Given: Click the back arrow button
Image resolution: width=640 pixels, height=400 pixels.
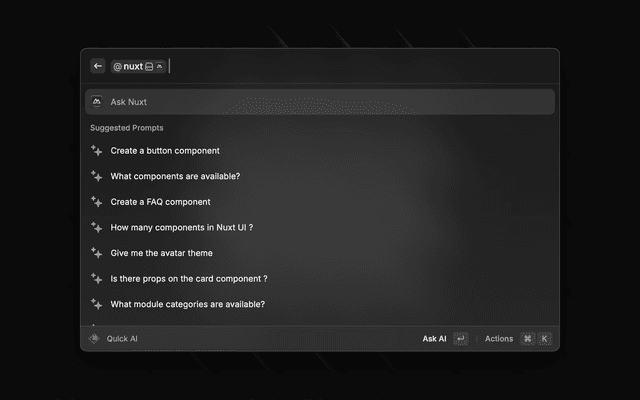Looking at the screenshot, I should pos(98,66).
